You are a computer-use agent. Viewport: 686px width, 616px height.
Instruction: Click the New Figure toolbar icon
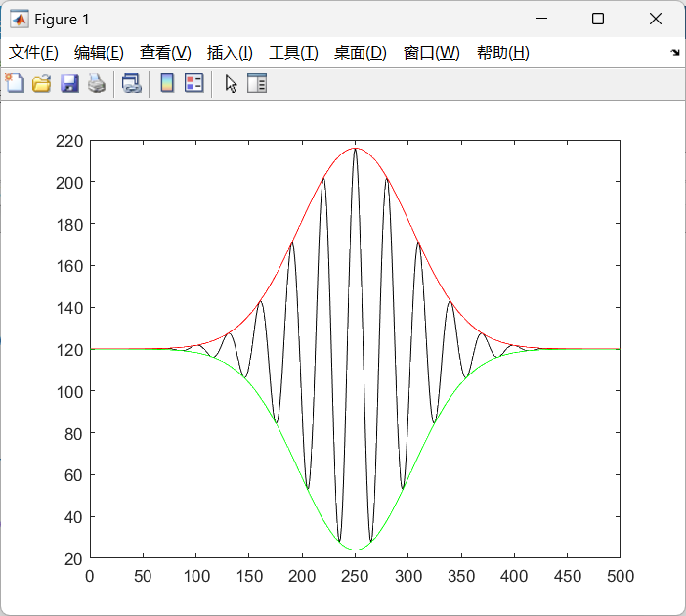tap(15, 83)
